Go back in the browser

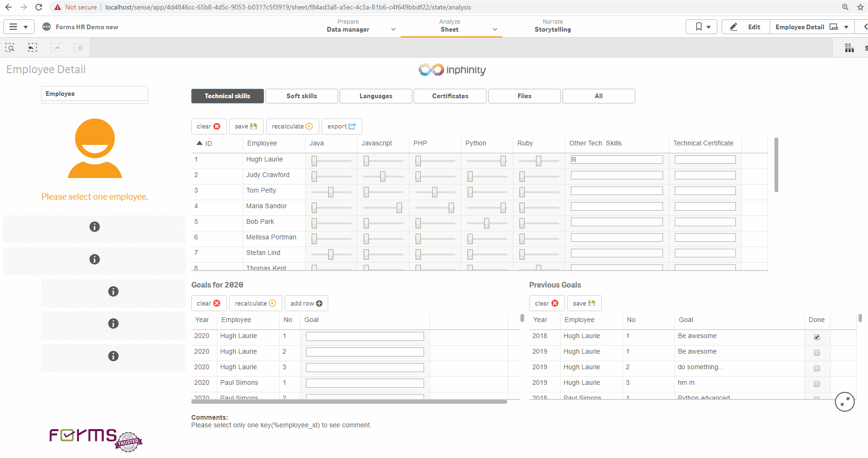tap(9, 7)
